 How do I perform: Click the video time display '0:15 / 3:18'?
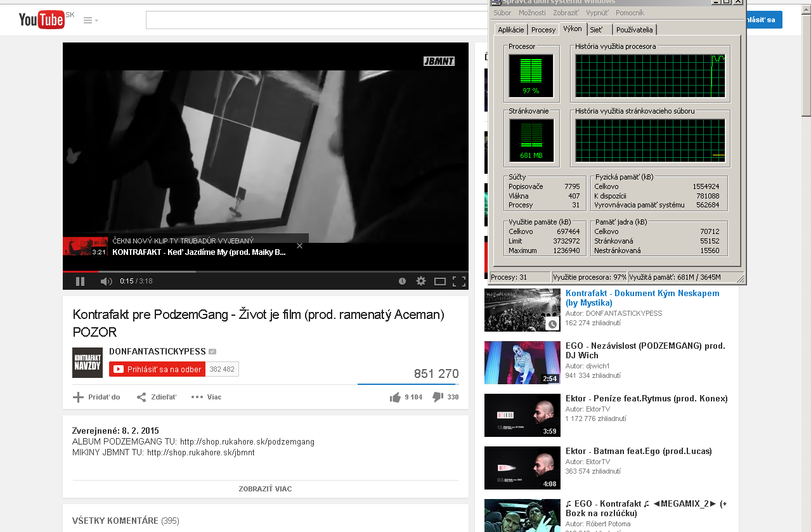pos(136,281)
